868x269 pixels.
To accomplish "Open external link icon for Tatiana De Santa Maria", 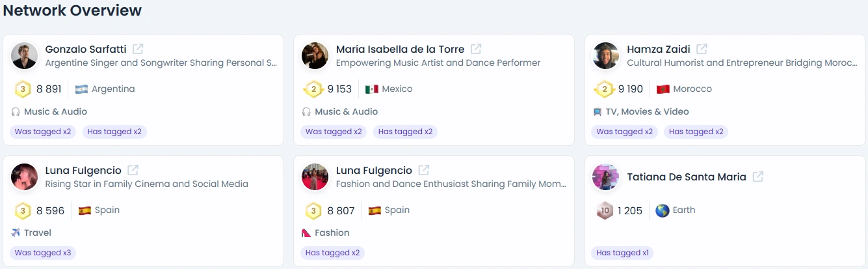I will click(757, 177).
